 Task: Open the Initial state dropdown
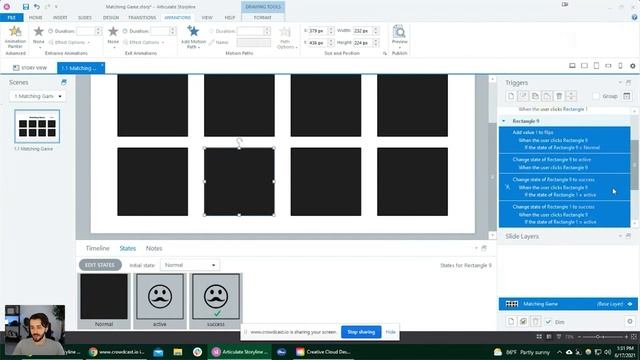(190, 265)
